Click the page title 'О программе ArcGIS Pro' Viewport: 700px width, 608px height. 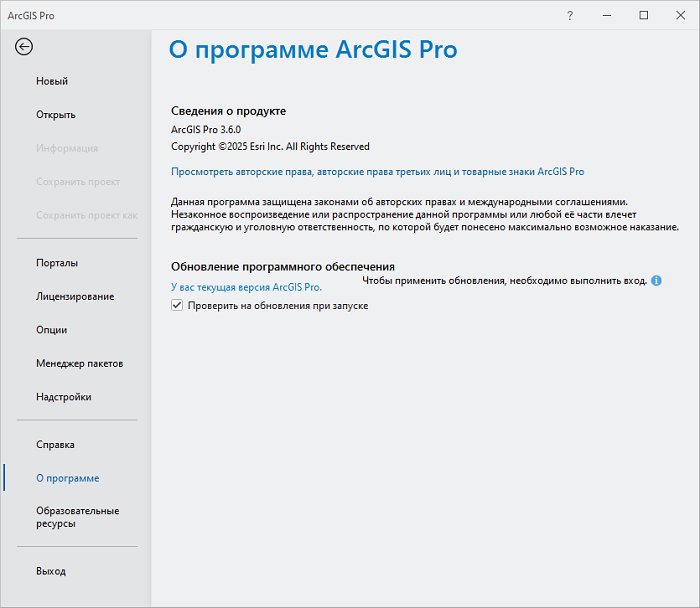coord(313,50)
